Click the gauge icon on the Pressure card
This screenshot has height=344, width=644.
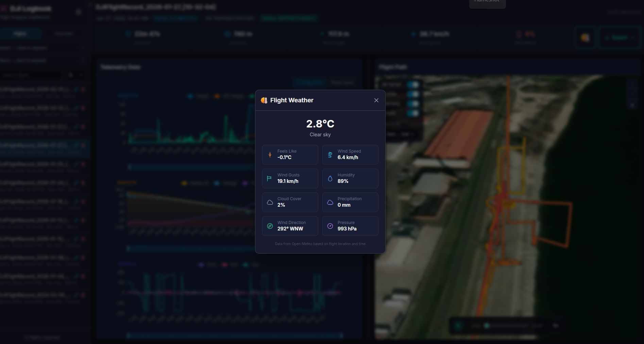click(329, 226)
